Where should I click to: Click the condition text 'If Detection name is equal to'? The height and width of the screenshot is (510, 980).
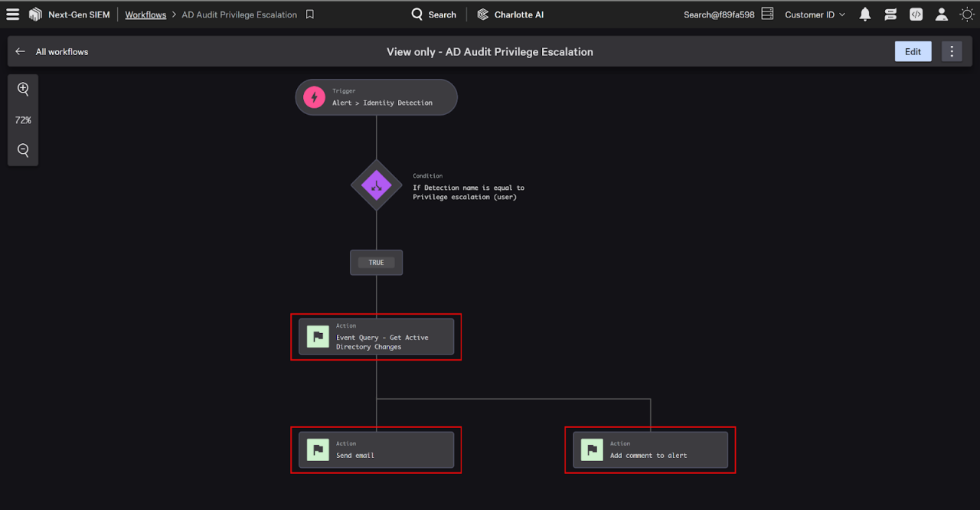[x=469, y=188]
